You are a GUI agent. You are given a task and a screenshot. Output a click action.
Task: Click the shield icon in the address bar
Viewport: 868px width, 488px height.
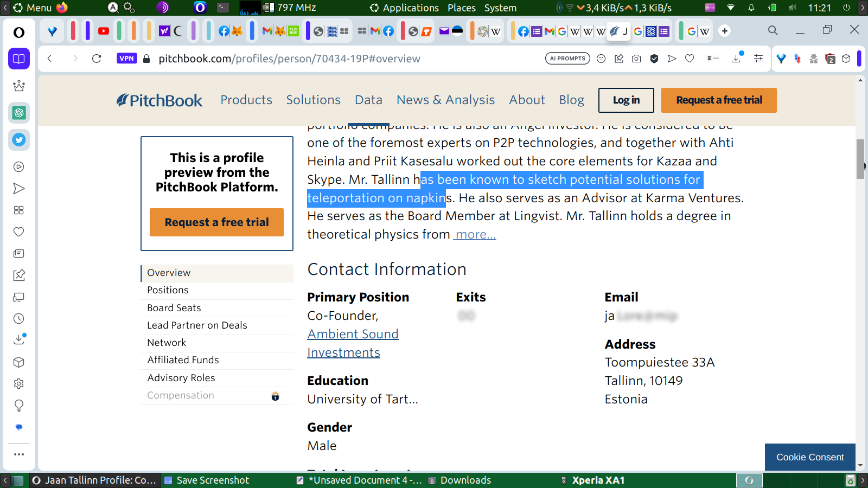[654, 59]
